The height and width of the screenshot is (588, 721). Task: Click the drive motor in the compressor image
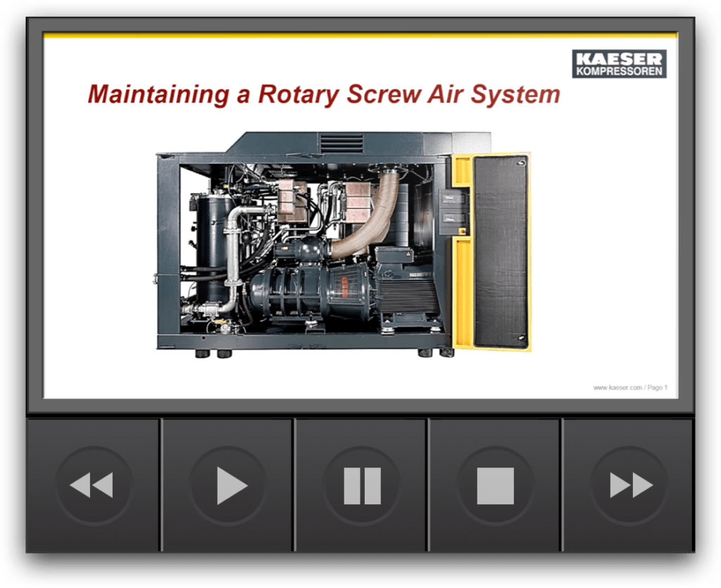(405, 296)
